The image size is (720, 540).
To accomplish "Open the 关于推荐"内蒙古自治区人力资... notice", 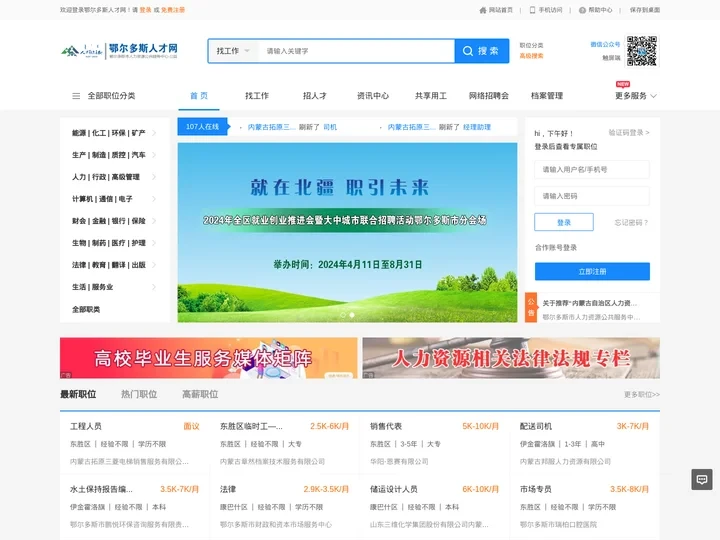I will pos(590,303).
